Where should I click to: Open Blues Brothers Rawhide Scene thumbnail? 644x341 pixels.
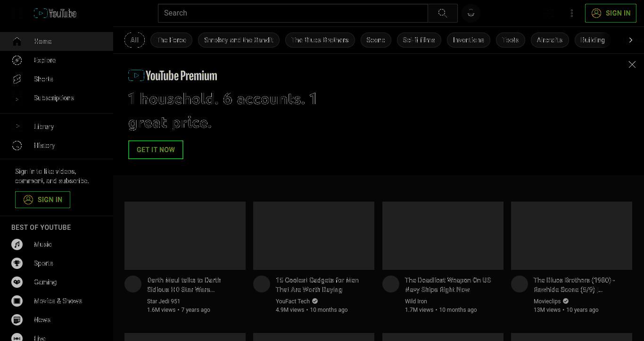(571, 235)
